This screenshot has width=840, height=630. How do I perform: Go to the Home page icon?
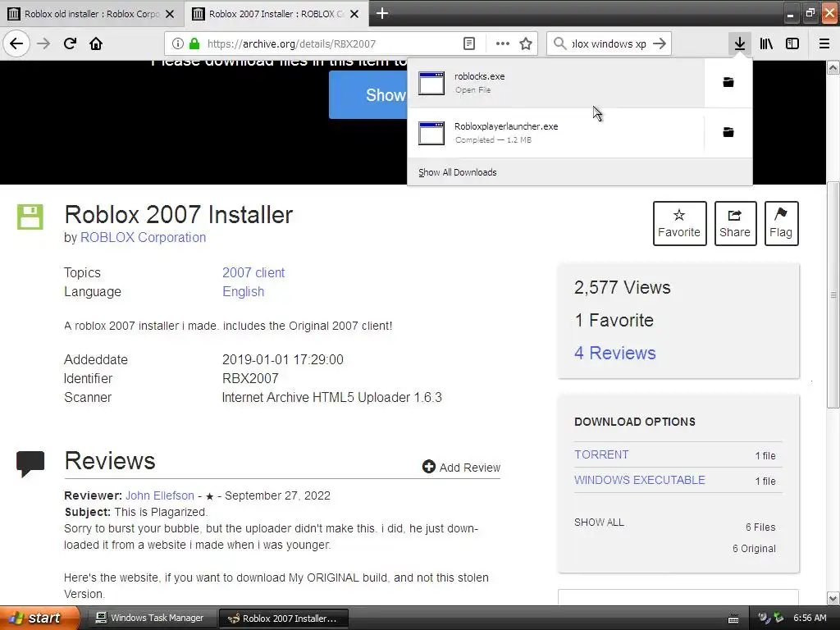tap(96, 43)
